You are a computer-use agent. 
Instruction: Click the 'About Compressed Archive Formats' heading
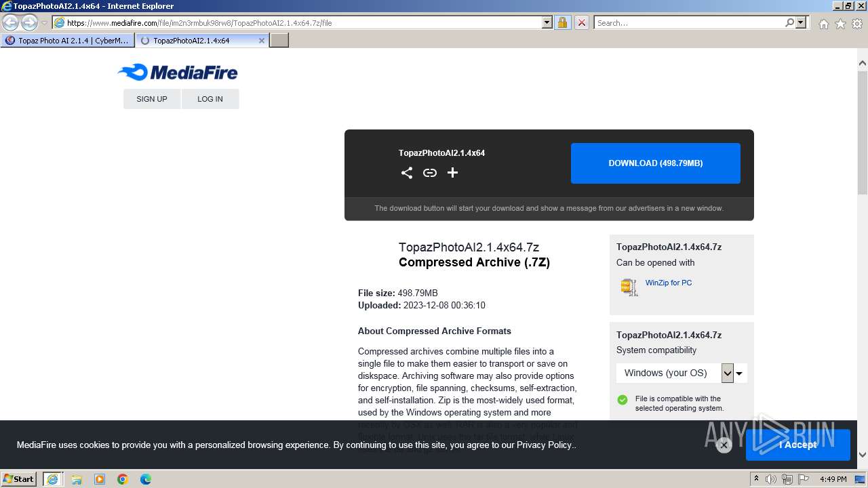coord(435,331)
